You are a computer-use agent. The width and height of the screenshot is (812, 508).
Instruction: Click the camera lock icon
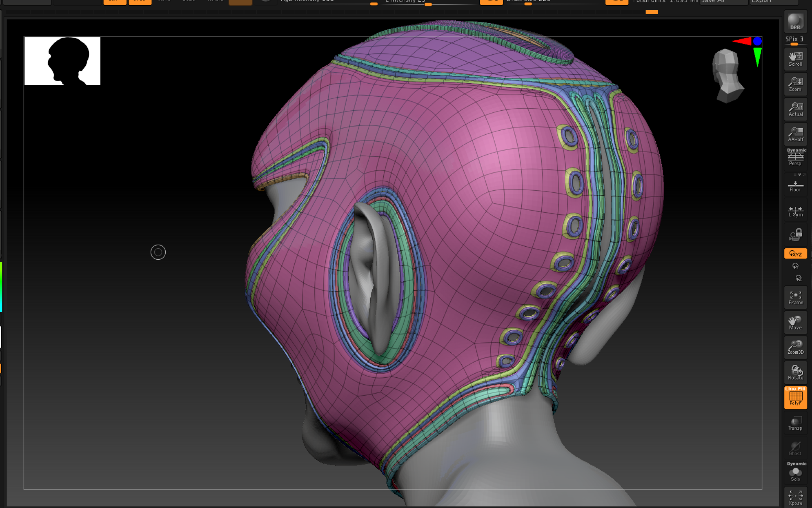795,235
